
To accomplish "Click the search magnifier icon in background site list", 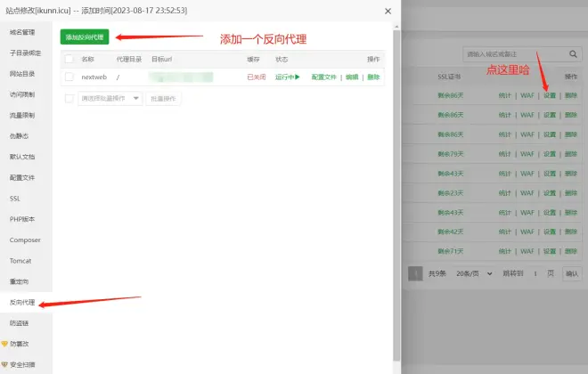I will pyautogui.click(x=573, y=54).
